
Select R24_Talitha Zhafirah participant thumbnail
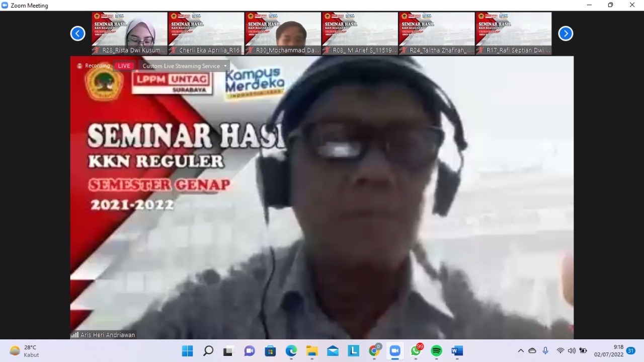click(x=437, y=33)
